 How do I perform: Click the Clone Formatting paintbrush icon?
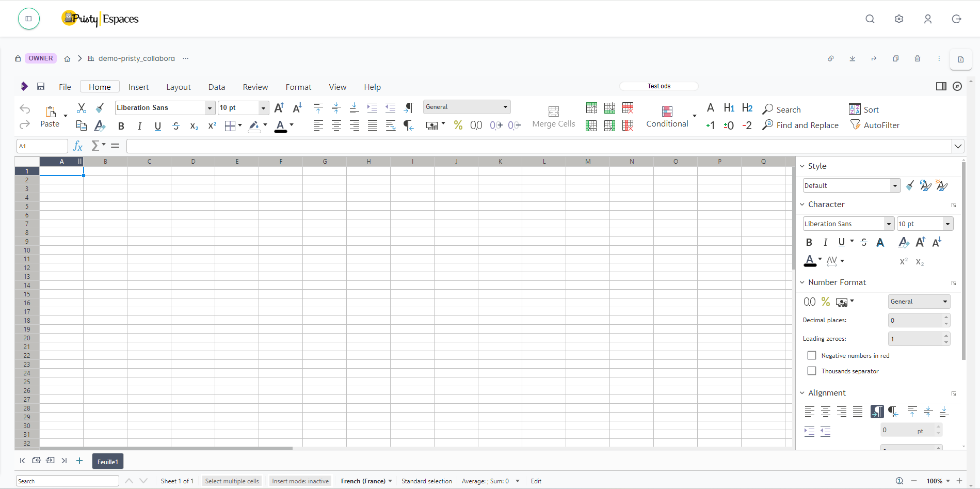click(100, 108)
